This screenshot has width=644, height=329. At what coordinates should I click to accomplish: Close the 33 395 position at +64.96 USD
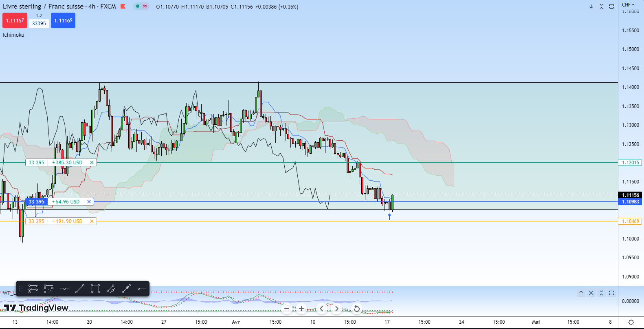click(x=89, y=202)
